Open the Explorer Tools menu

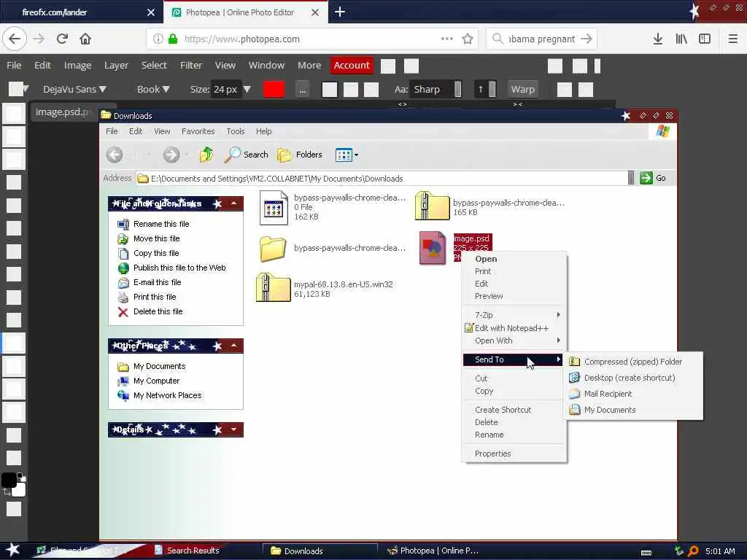[x=236, y=131]
